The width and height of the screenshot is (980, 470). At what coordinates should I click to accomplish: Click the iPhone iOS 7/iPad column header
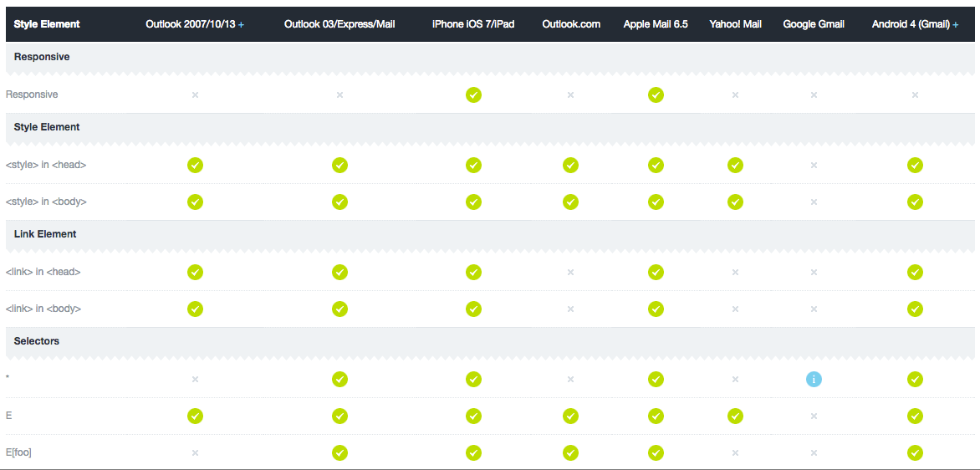pos(474,24)
